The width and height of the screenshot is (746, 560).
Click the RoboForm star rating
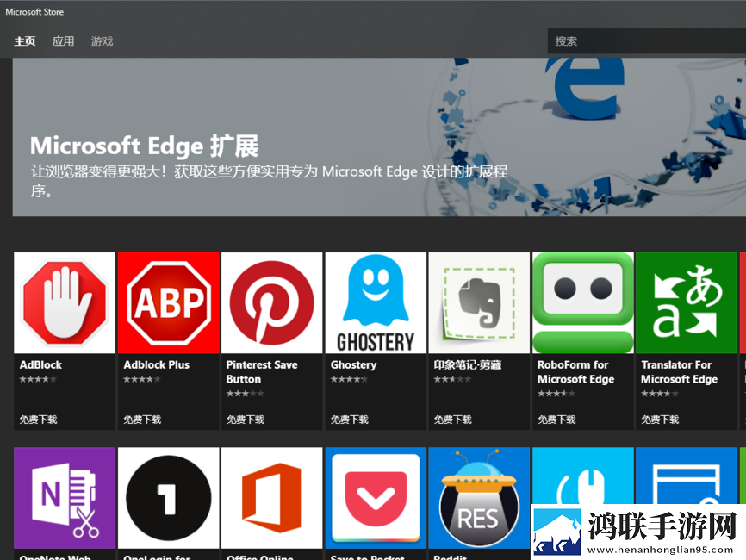pos(556,394)
